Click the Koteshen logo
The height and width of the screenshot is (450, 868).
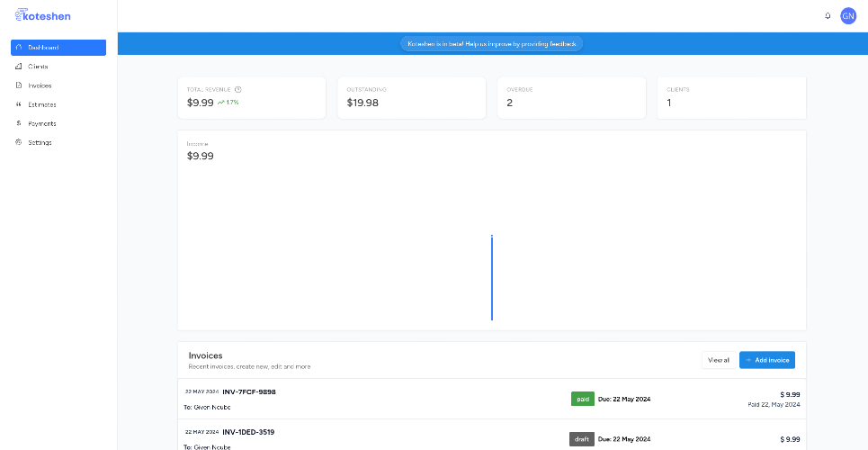[42, 15]
